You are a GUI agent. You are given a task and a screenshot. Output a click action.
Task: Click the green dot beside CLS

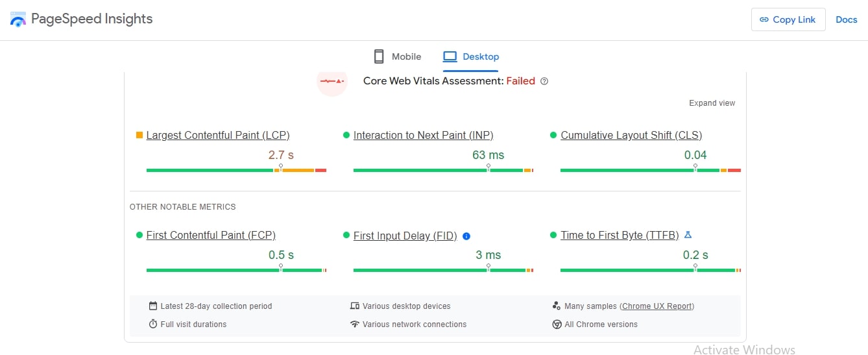click(553, 135)
